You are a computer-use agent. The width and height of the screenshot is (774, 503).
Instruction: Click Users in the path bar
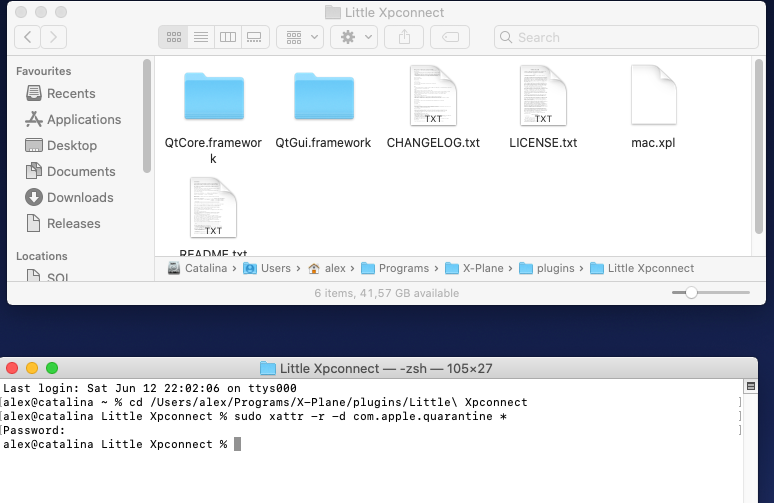click(x=267, y=268)
